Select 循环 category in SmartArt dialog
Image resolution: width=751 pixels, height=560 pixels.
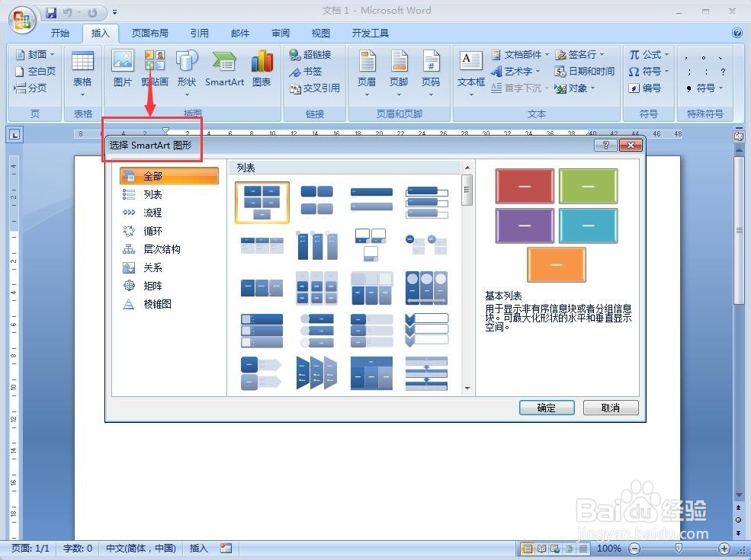tap(169, 231)
